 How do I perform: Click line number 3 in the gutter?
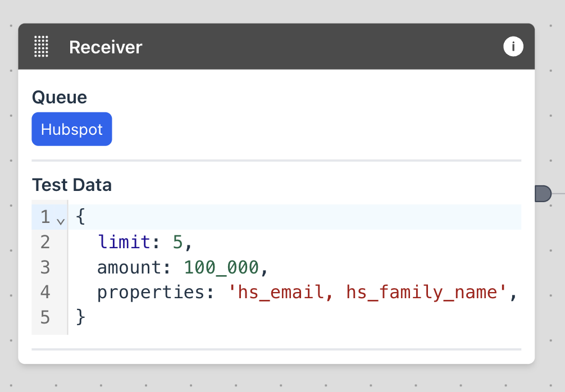pyautogui.click(x=45, y=267)
